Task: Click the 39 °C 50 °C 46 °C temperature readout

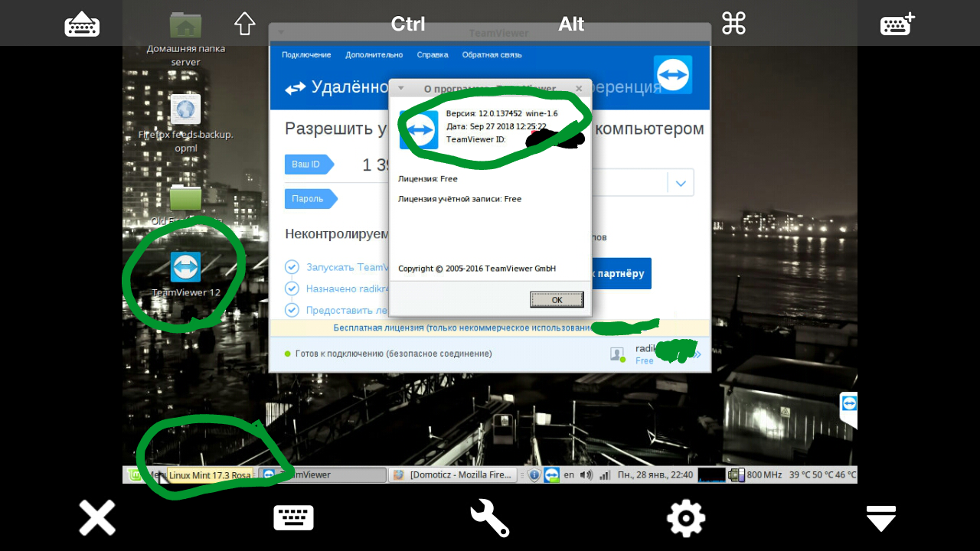Action: [x=823, y=475]
